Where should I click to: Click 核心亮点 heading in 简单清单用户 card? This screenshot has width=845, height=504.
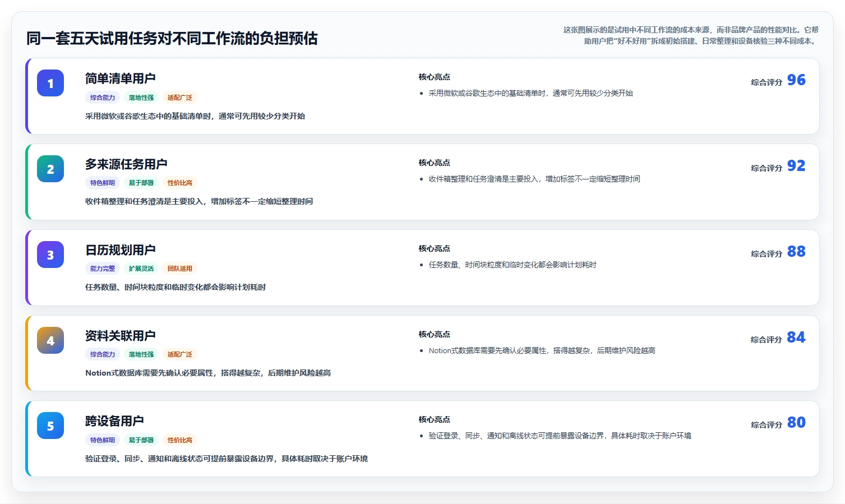click(435, 77)
